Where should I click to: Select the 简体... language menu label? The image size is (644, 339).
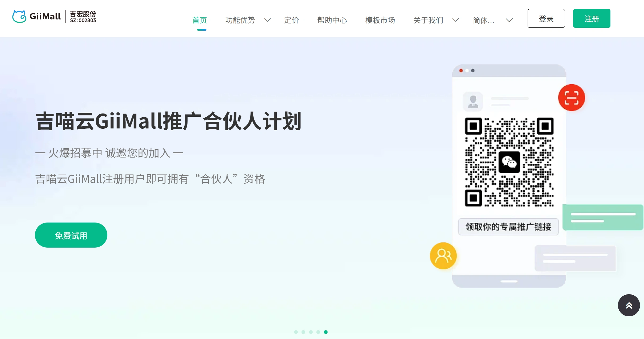484,20
